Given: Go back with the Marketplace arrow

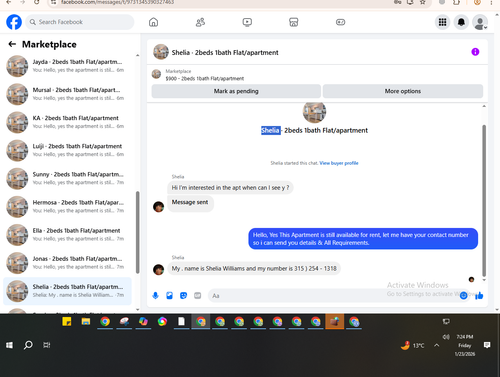Looking at the screenshot, I should pos(12,44).
